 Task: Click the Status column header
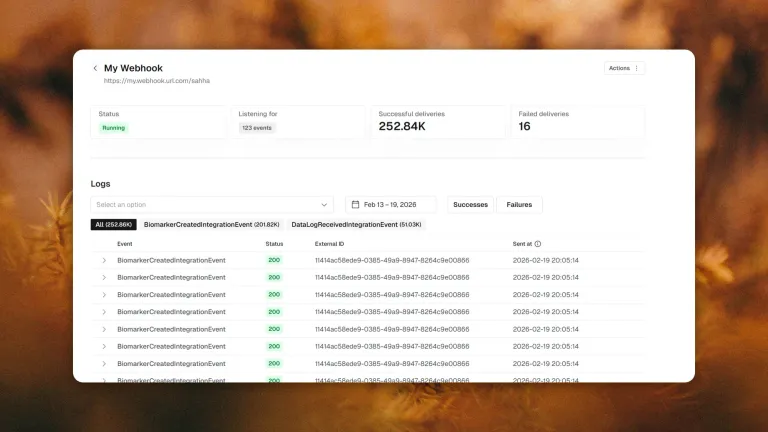(274, 244)
